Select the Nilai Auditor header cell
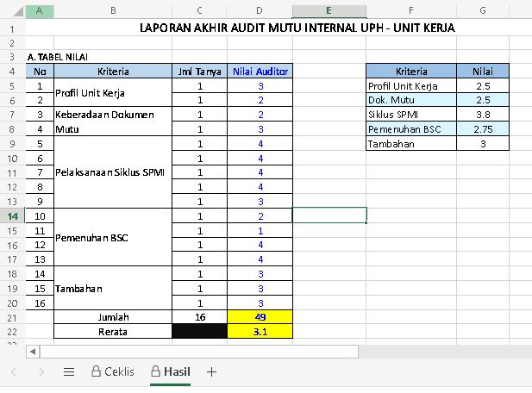The height and width of the screenshot is (393, 532). click(260, 71)
